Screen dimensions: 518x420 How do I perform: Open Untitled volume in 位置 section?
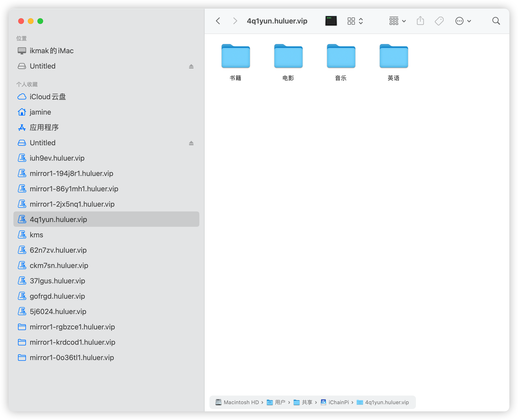(106, 66)
